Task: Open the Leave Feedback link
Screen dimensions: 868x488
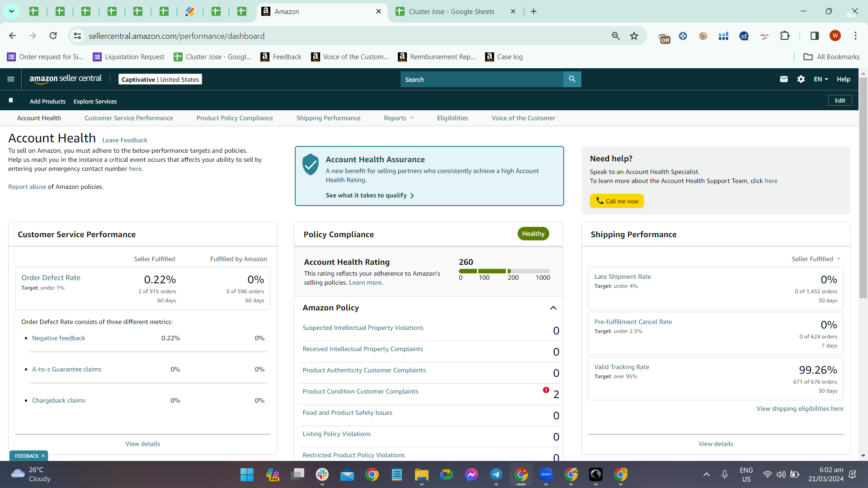Action: 125,140
